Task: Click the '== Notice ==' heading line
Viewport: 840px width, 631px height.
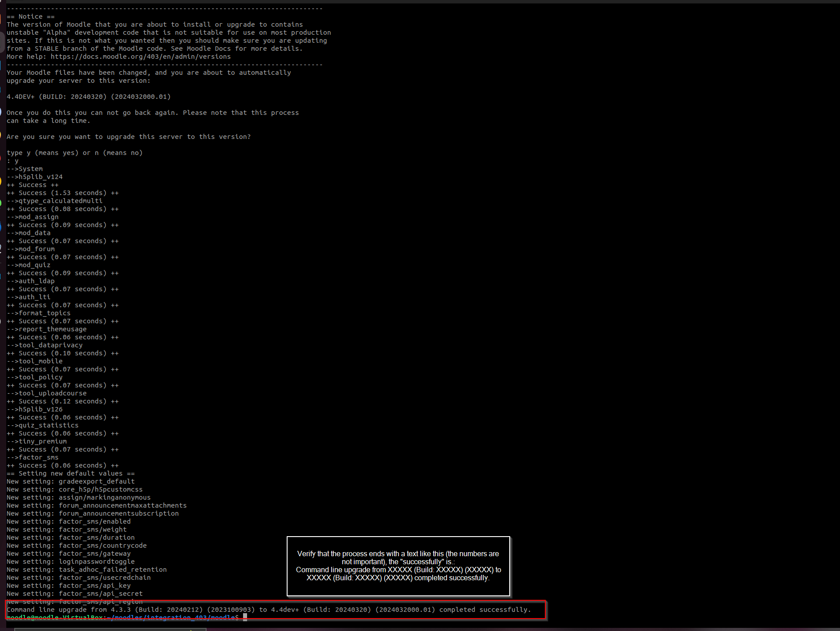Action: (31, 16)
